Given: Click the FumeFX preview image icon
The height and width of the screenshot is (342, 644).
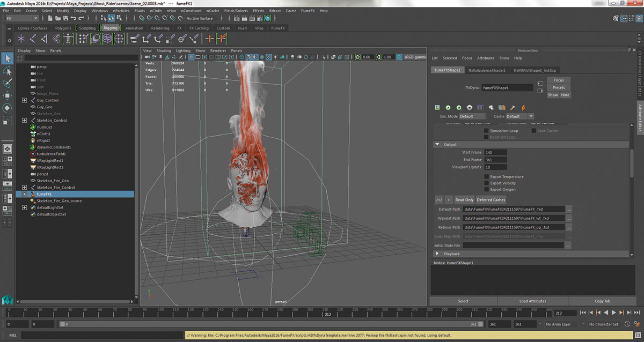Looking at the screenshot, I should pos(437,108).
